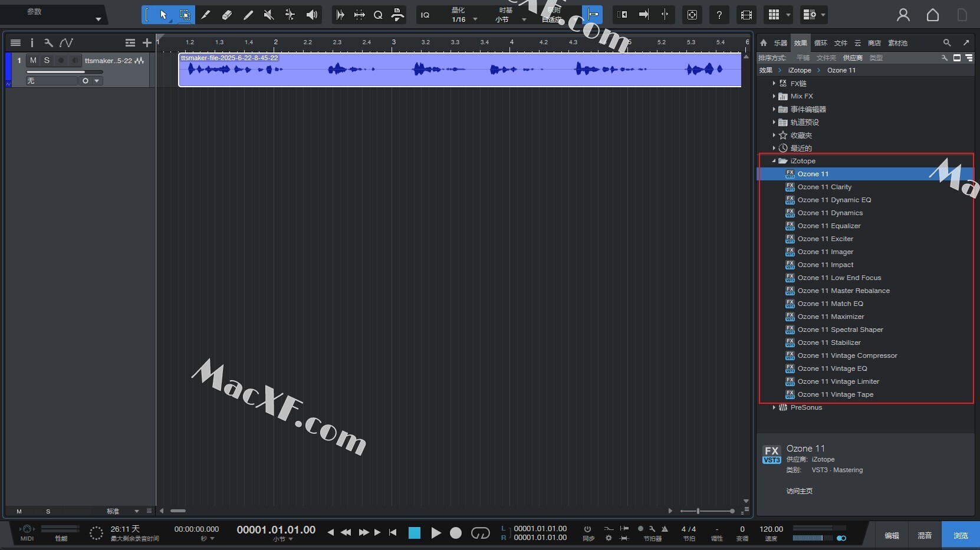Select the ttsmaker audio clip event
This screenshot has width=980, height=550.
pos(460,70)
